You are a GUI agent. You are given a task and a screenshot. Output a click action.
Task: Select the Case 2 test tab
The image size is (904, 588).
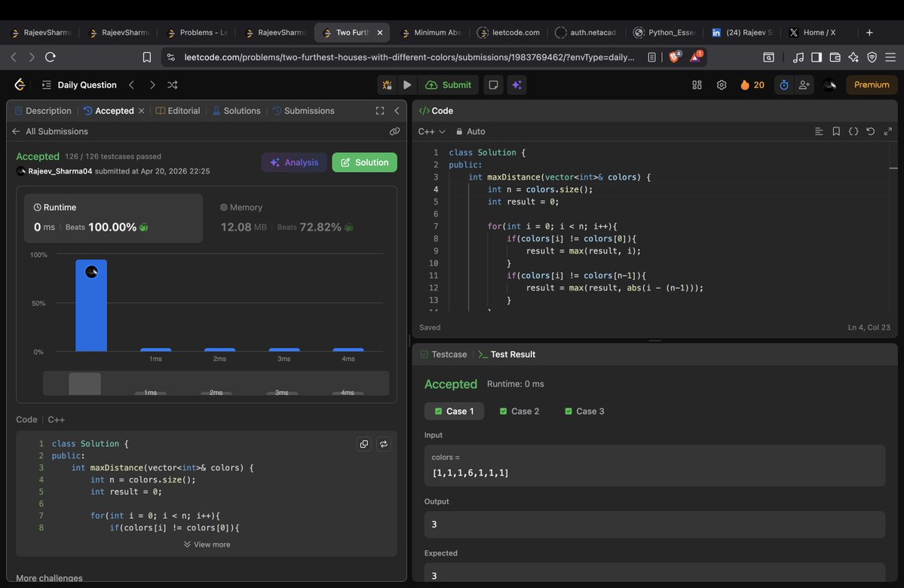(x=519, y=411)
